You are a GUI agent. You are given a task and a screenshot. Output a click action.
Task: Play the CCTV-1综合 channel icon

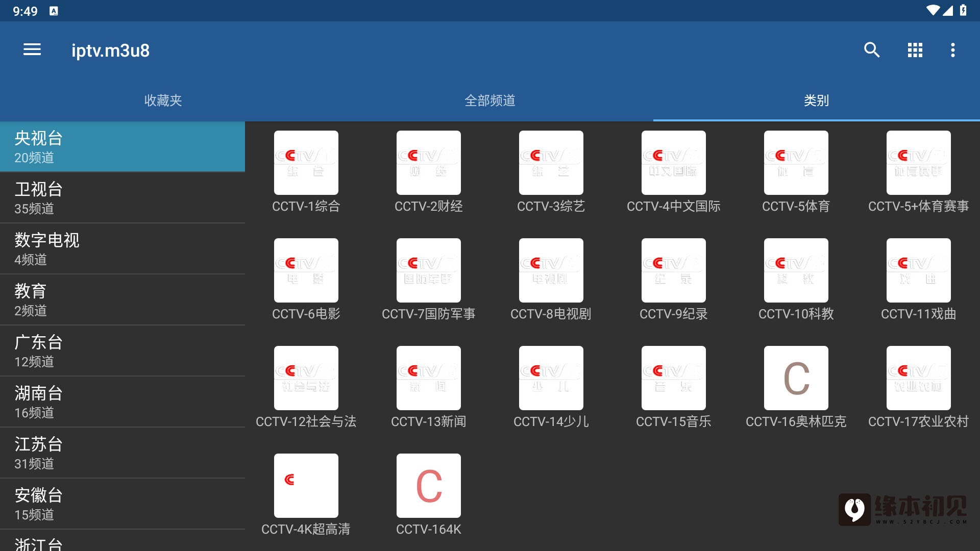(x=306, y=163)
